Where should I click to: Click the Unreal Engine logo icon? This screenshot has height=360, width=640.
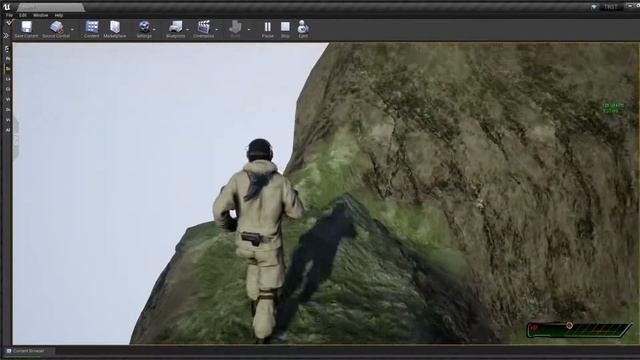[x=6, y=6]
